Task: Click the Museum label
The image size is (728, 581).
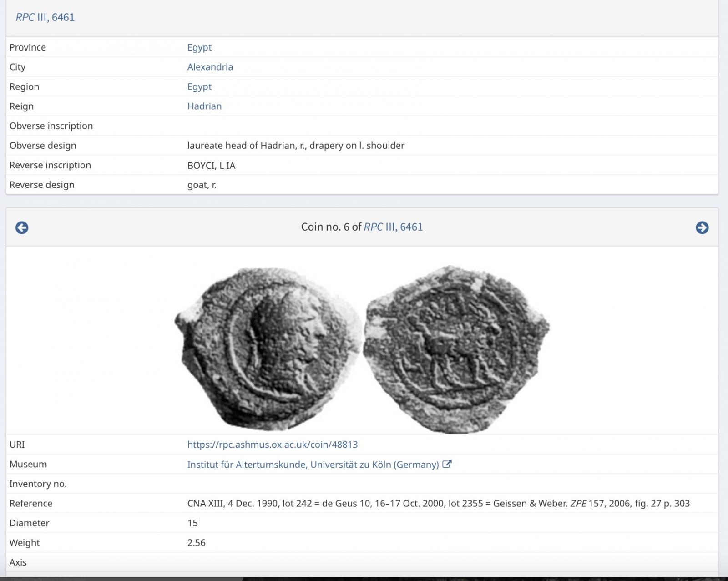Action: [x=28, y=465]
